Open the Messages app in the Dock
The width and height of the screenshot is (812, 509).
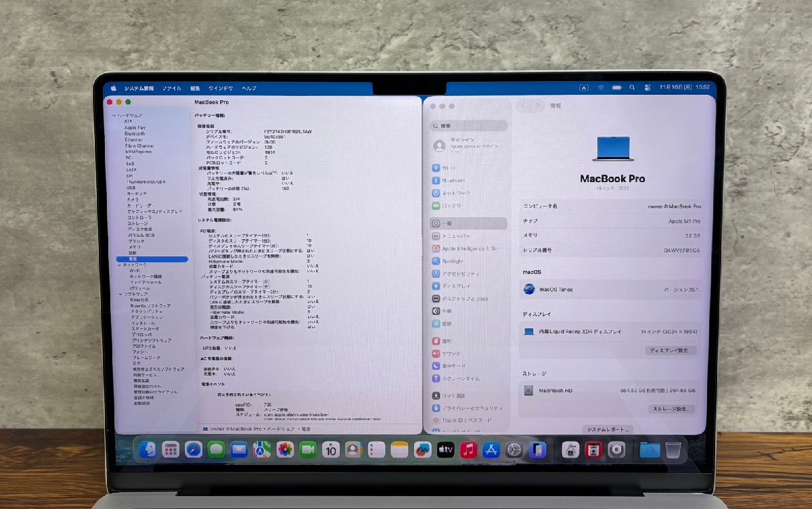click(217, 449)
